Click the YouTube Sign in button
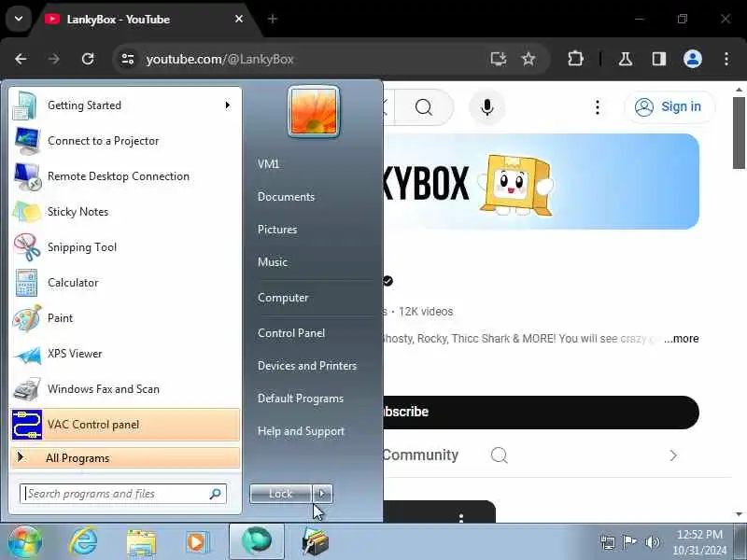The height and width of the screenshot is (560, 747). [669, 106]
